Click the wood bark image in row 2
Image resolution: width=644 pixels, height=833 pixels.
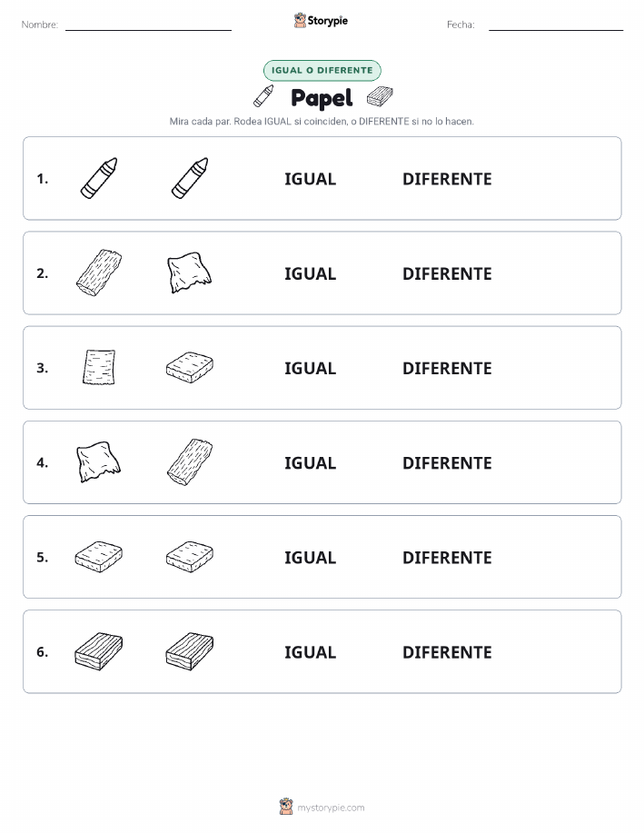pos(99,273)
